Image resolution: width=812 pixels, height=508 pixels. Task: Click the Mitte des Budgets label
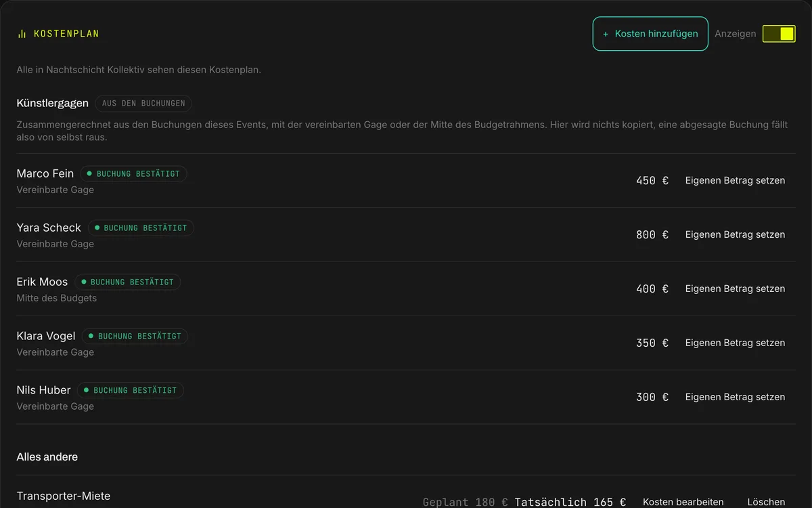pos(57,298)
